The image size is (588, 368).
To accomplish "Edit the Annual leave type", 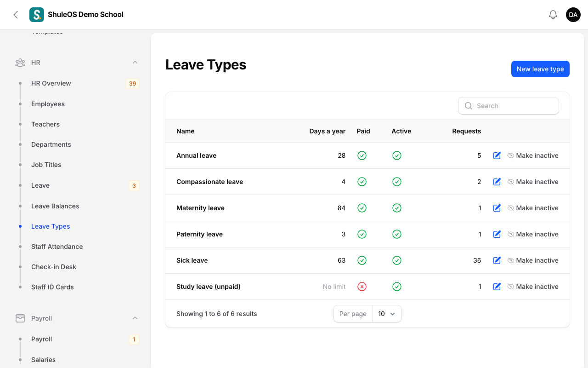I will [x=497, y=155].
